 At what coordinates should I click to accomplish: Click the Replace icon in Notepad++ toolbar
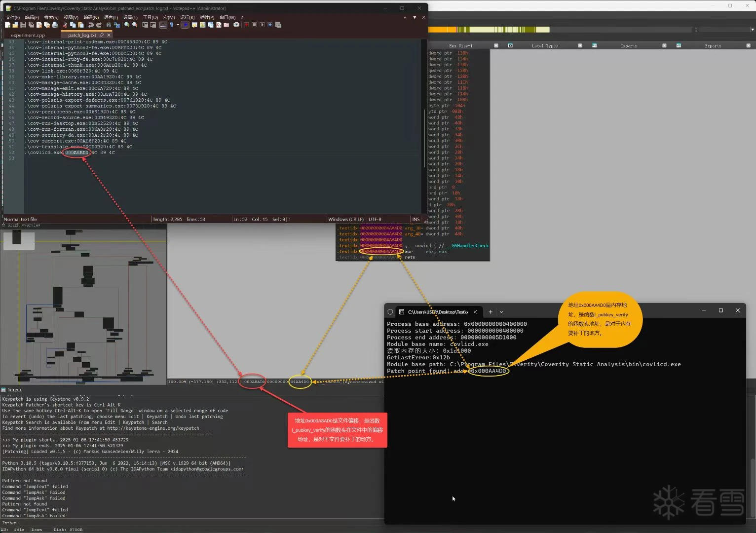116,25
